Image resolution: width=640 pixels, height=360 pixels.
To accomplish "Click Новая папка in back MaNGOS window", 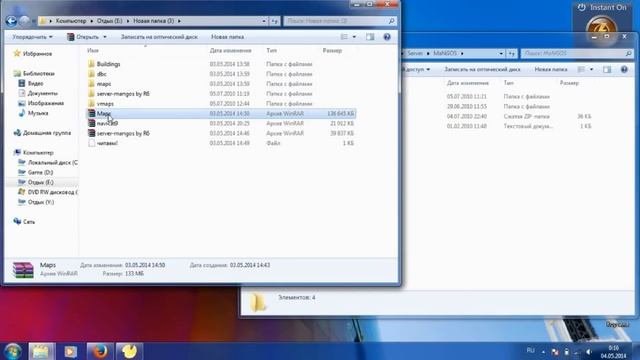I will click(x=551, y=69).
